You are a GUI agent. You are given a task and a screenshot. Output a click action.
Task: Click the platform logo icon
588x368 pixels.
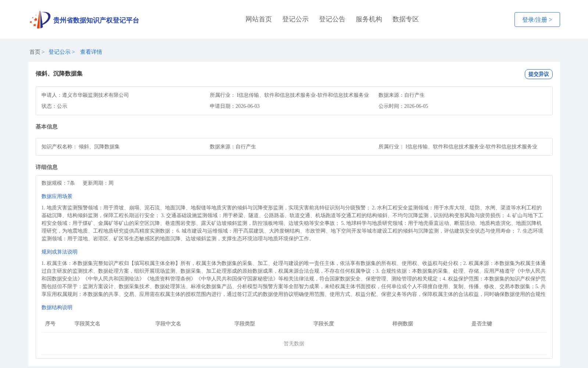tap(40, 20)
